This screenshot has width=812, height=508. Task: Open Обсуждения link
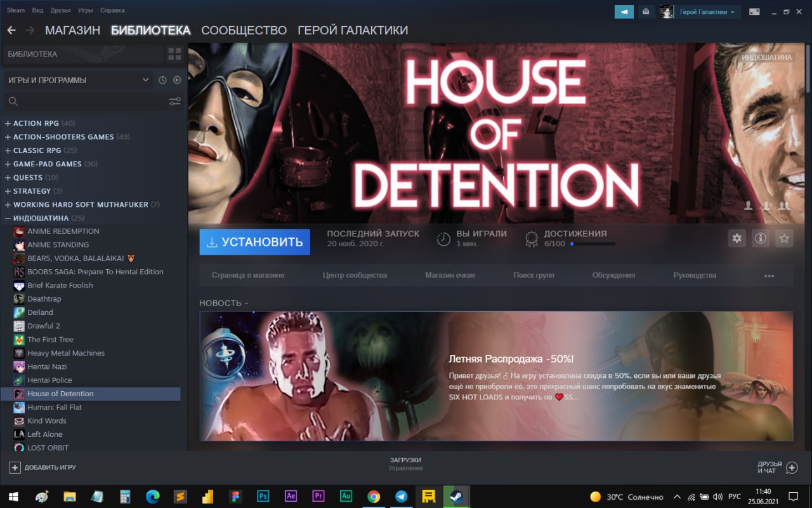coord(613,276)
